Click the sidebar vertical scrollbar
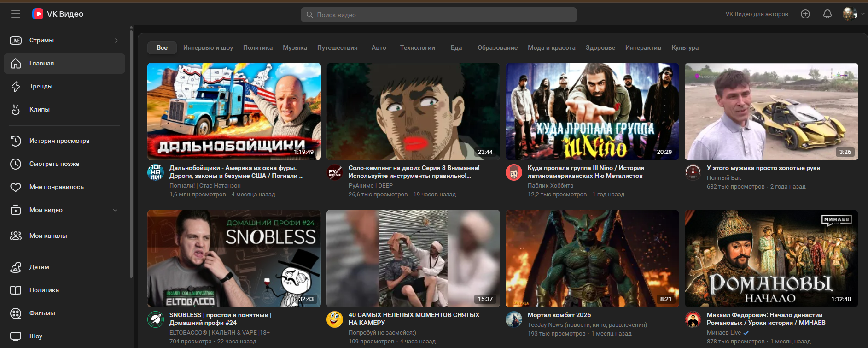Viewport: 868px width, 348px height. click(131, 152)
